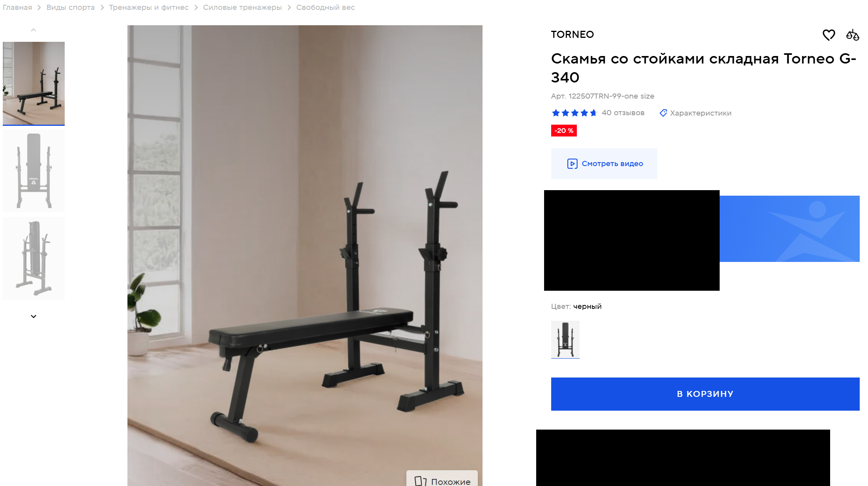
Task: Add item to comparison with scales icon
Action: pos(852,35)
